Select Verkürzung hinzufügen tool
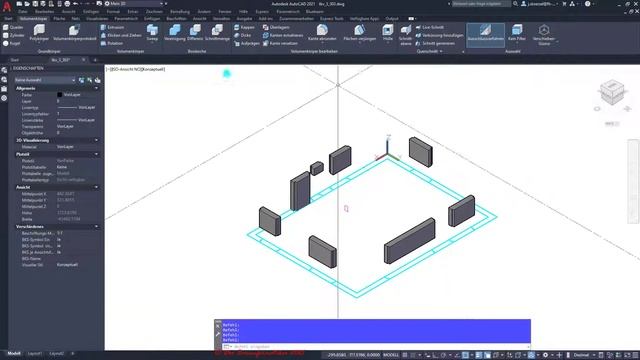This screenshot has height=360, width=640. (x=439, y=36)
